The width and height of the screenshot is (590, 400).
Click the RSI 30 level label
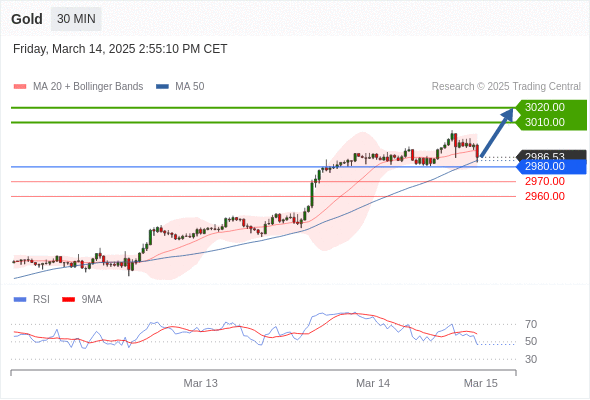tap(531, 359)
